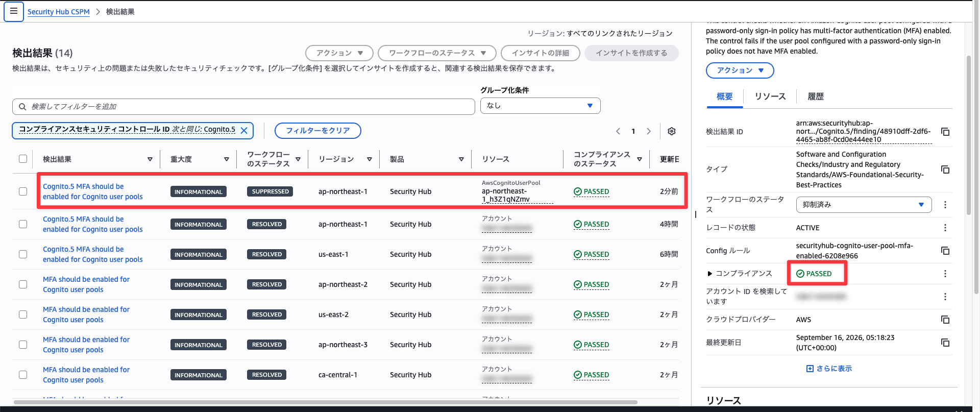980x412 pixels.
Task: Go to previous results page arrow
Action: click(x=618, y=131)
